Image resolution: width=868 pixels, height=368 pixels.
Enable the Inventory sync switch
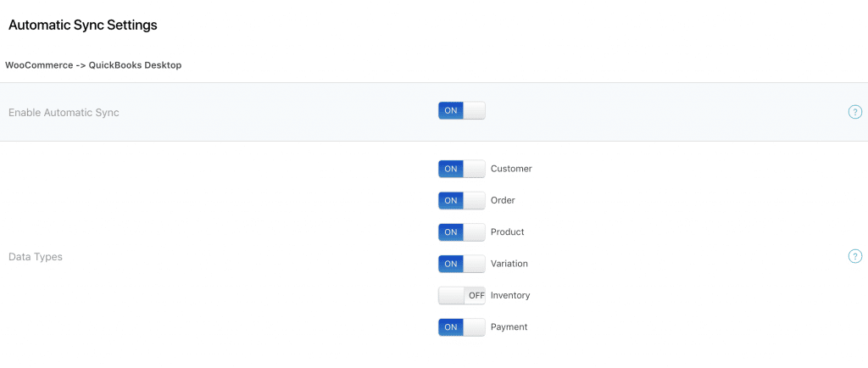pyautogui.click(x=462, y=295)
